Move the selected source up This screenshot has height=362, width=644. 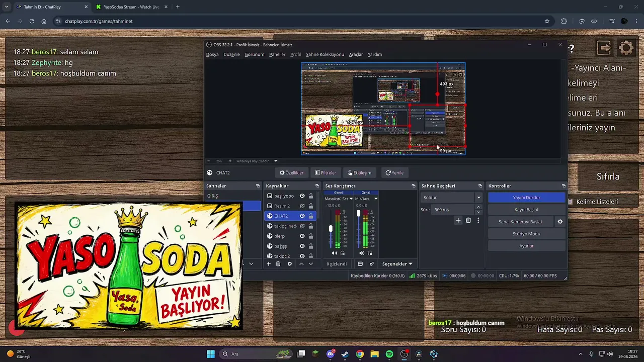click(301, 264)
